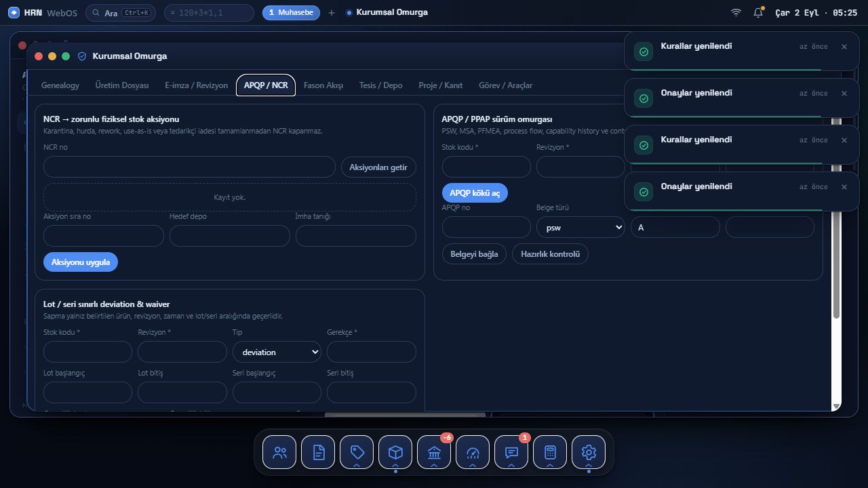Click the Wi-Fi status icon
The height and width of the screenshot is (488, 868).
[736, 13]
